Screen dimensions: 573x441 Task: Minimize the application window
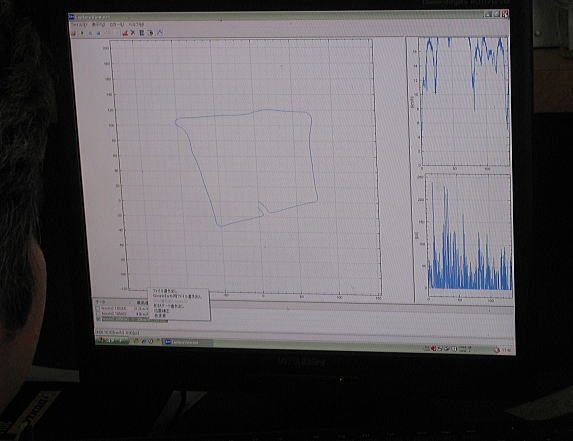pyautogui.click(x=488, y=14)
